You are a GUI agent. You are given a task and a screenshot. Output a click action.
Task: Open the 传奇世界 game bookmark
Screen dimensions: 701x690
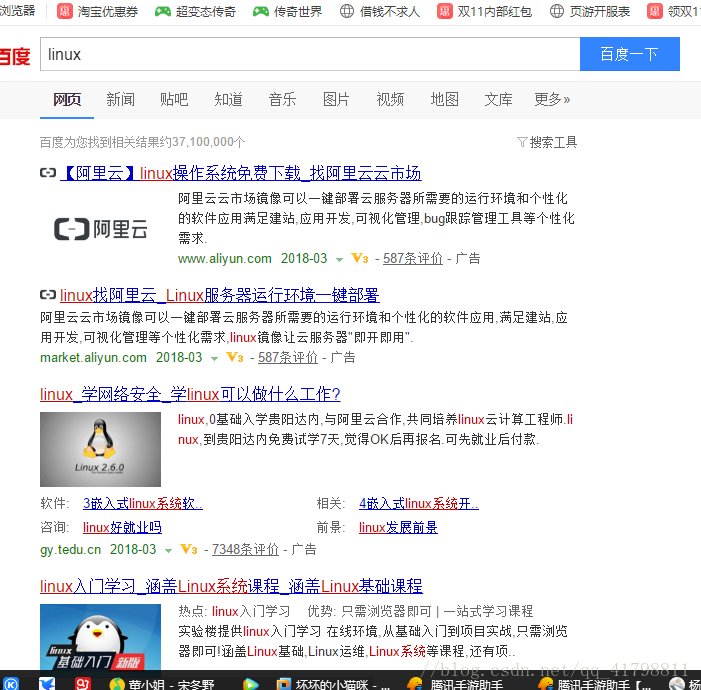point(287,11)
